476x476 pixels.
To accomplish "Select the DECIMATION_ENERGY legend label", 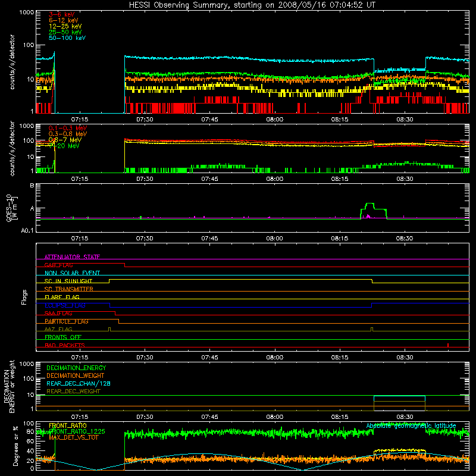I will pyautogui.click(x=76, y=368).
